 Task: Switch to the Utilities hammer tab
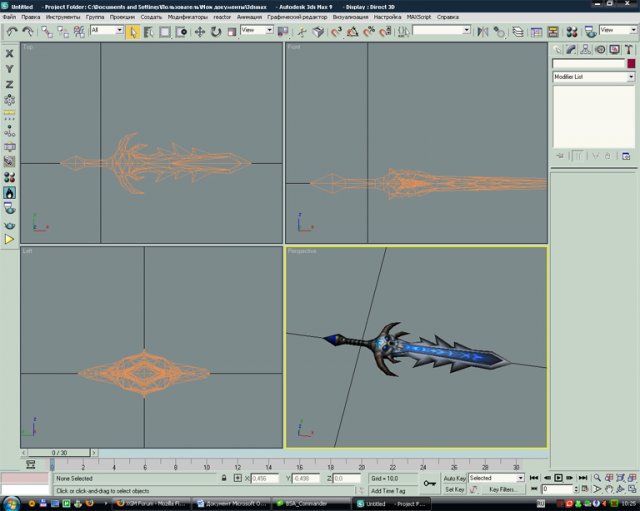629,50
